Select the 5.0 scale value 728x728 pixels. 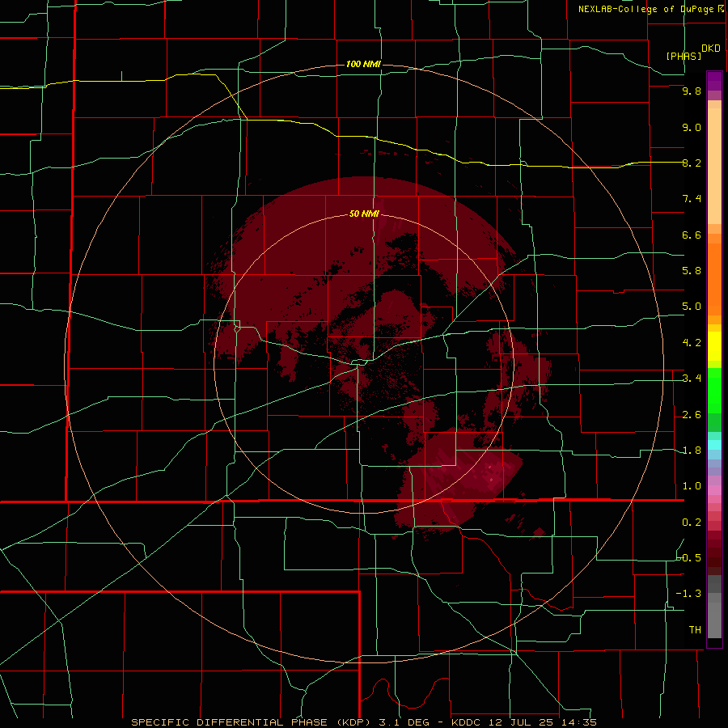(692, 307)
